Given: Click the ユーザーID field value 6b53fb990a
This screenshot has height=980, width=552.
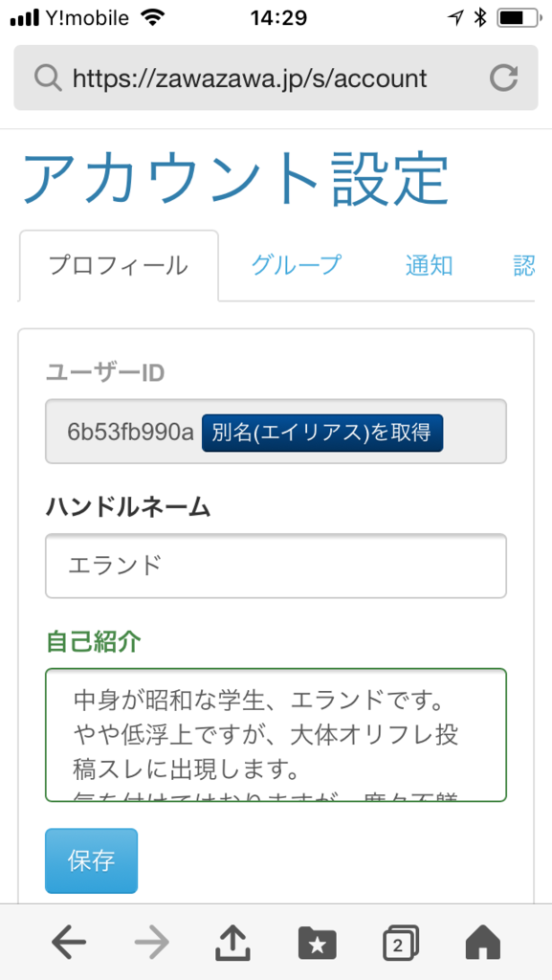Looking at the screenshot, I should click(x=130, y=433).
